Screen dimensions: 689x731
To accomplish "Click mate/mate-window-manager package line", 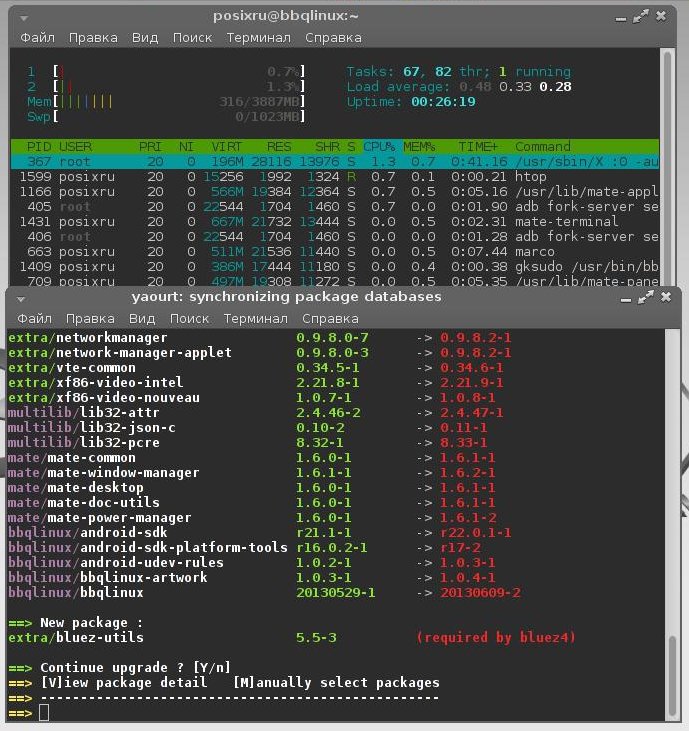I will pos(252,473).
